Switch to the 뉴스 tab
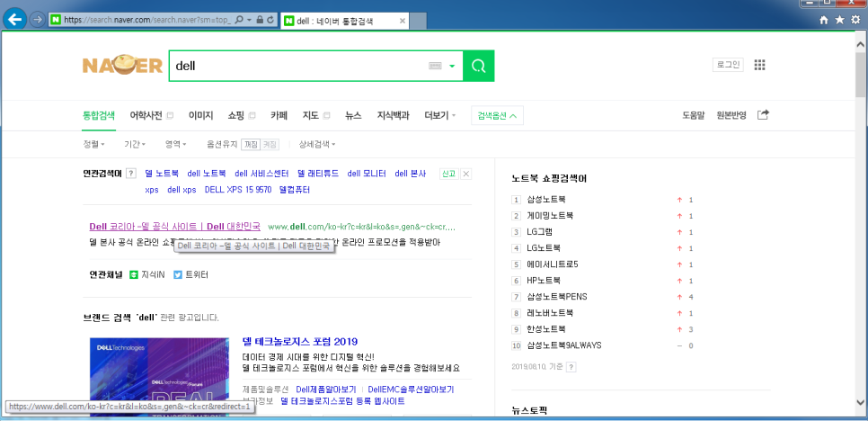 pyautogui.click(x=353, y=116)
